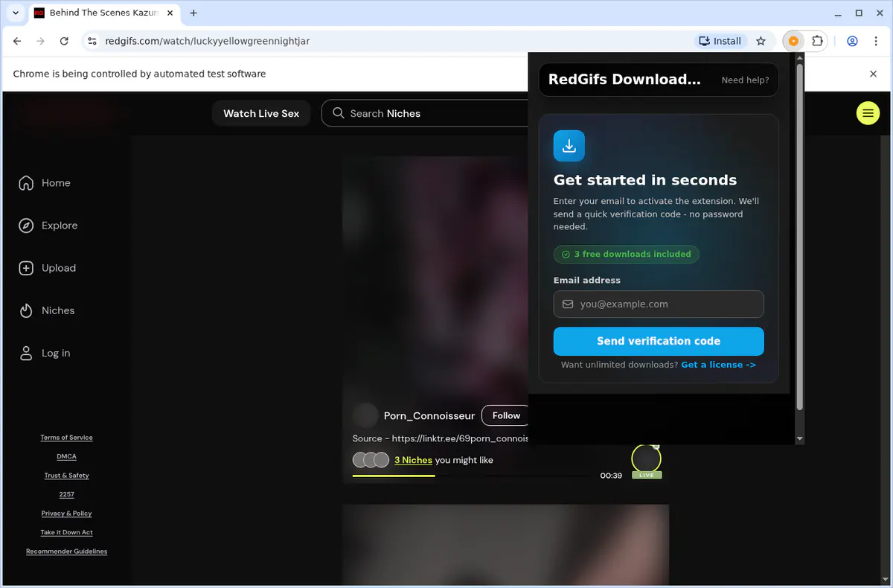Click the browser forward arrow
The height and width of the screenshot is (588, 893).
tap(40, 41)
